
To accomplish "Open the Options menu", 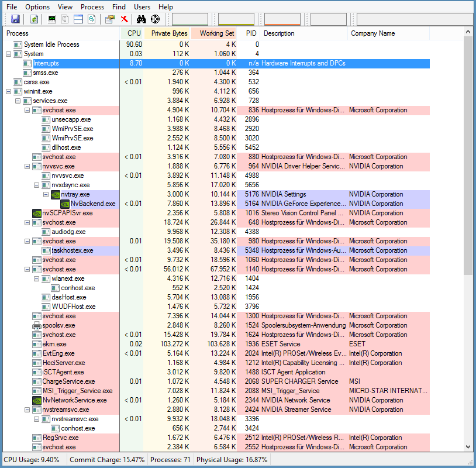I will pos(37,6).
